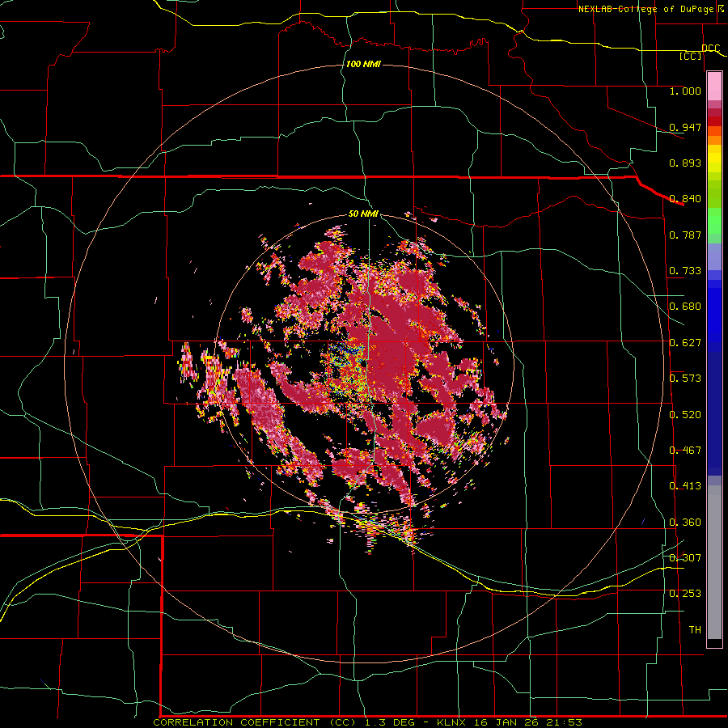Select the 0.893 legend value
The width and height of the screenshot is (728, 728).
(685, 163)
